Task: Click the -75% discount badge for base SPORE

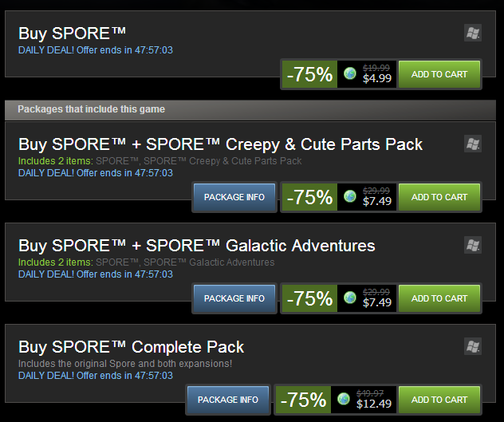Action: 309,74
